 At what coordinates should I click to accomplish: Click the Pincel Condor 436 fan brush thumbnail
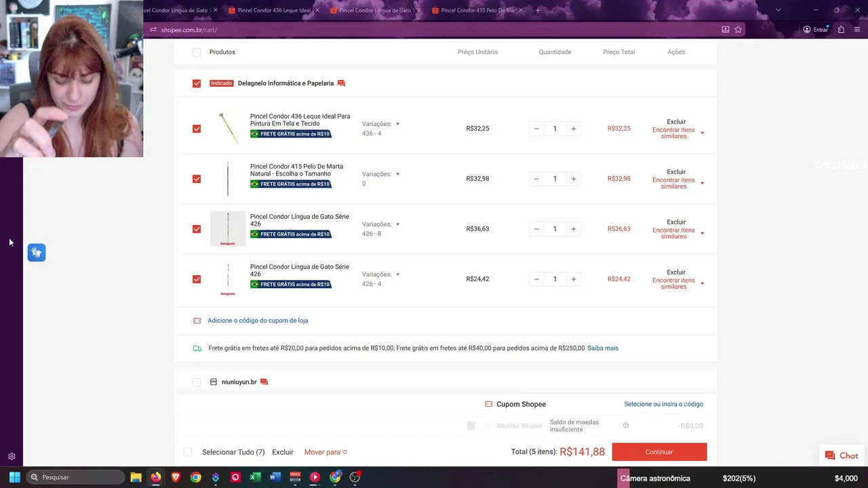(x=228, y=129)
